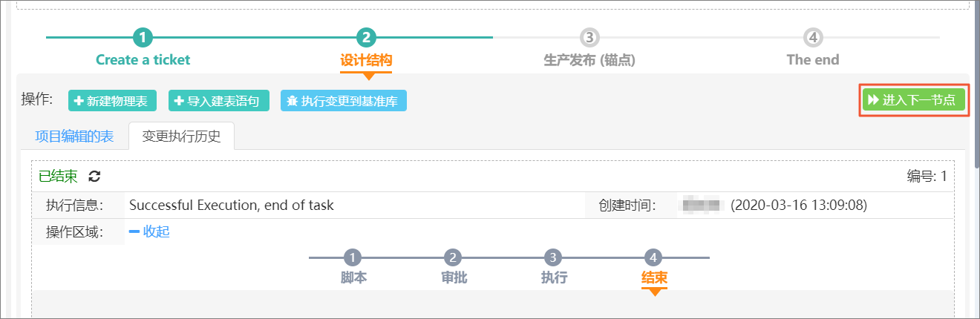Click step 3 circle 生产发布
980x319 pixels.
point(589,37)
